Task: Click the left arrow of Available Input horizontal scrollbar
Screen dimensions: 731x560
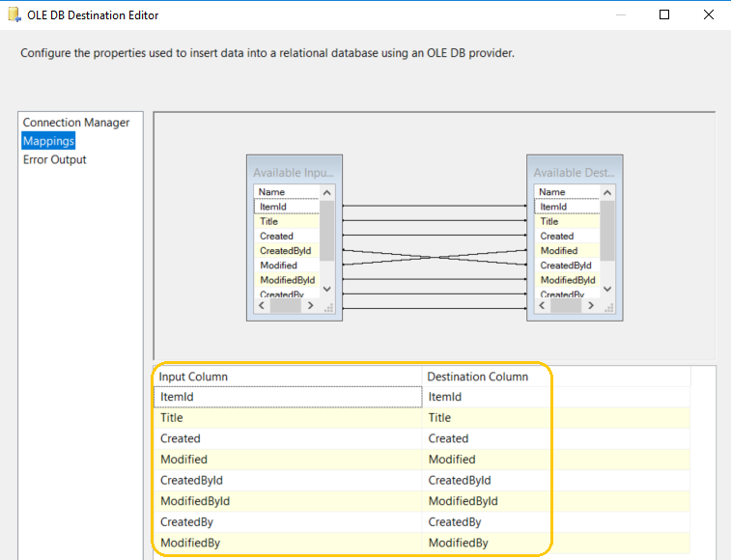Action: tap(262, 305)
